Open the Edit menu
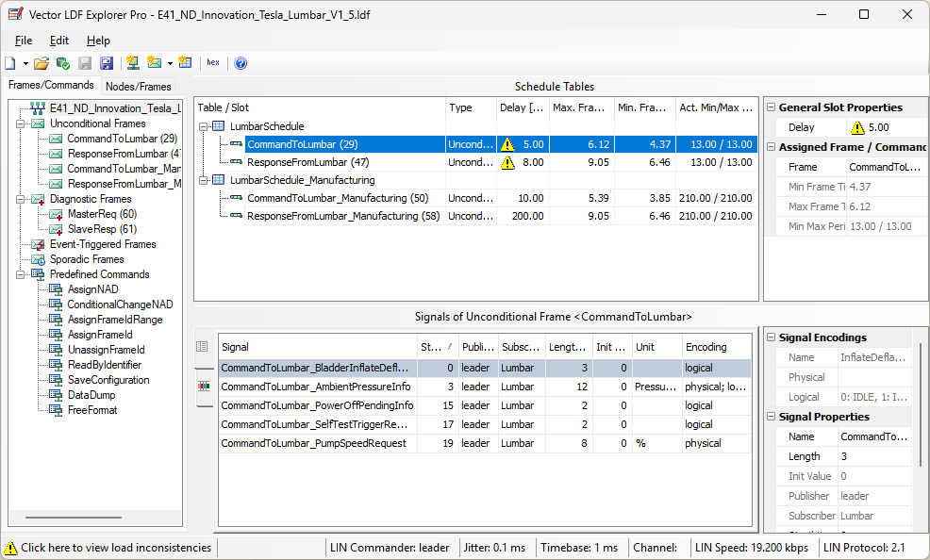 pyautogui.click(x=59, y=41)
